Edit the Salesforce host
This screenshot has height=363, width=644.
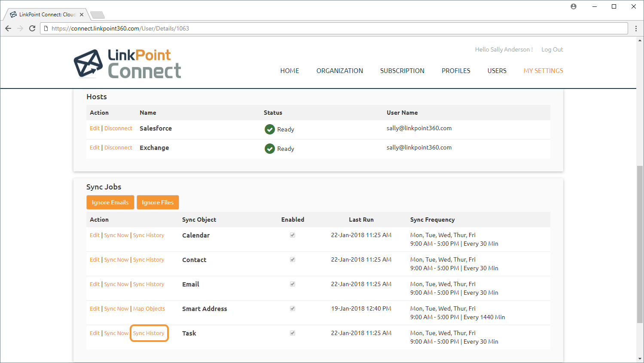click(x=95, y=128)
